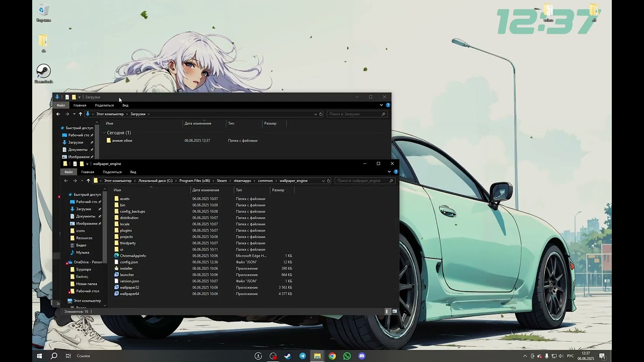Open Telegram from the taskbar
644x362 pixels.
coord(302,356)
